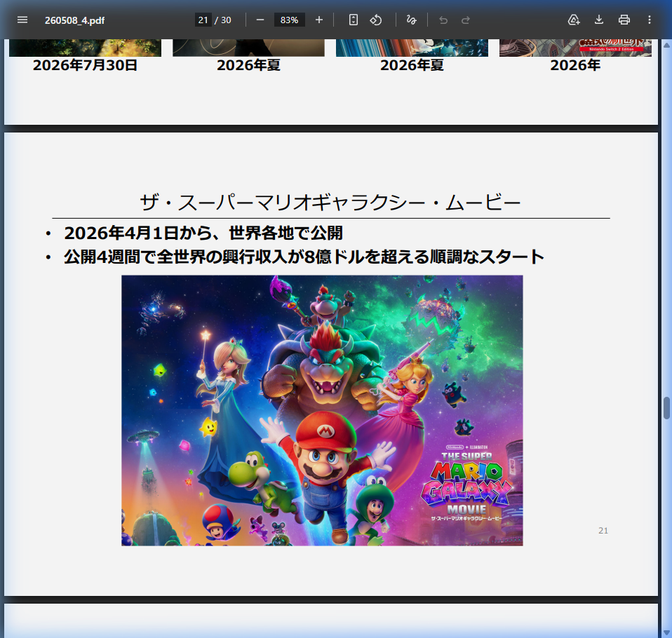Click the slide page number 21 at bottom right

click(603, 531)
